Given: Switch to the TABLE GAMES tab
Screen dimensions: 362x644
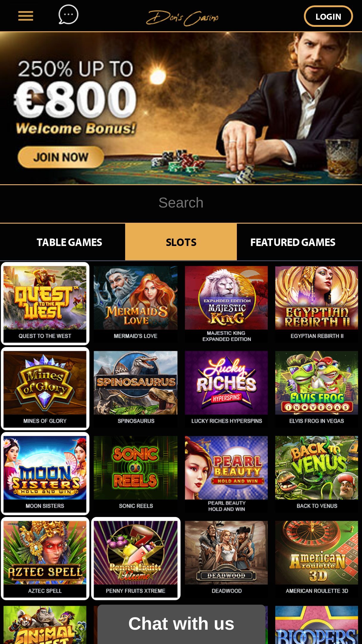Looking at the screenshot, I should pos(69,242).
